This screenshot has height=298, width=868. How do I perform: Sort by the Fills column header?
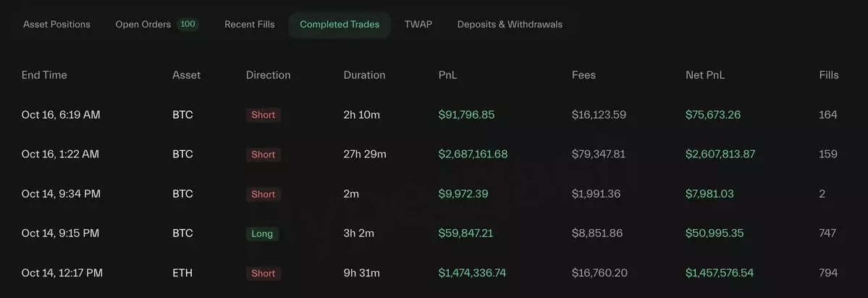point(829,75)
